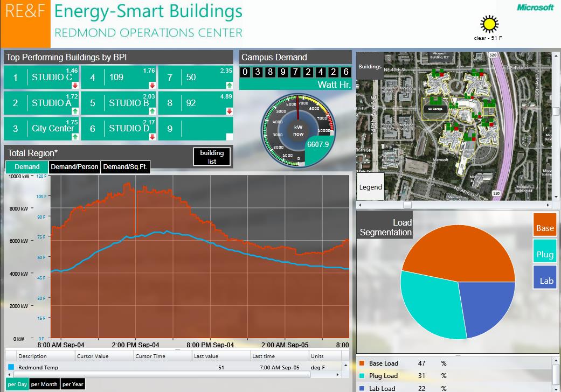The width and height of the screenshot is (561, 392).
Task: Open the building 109 tile
Action: 119,77
